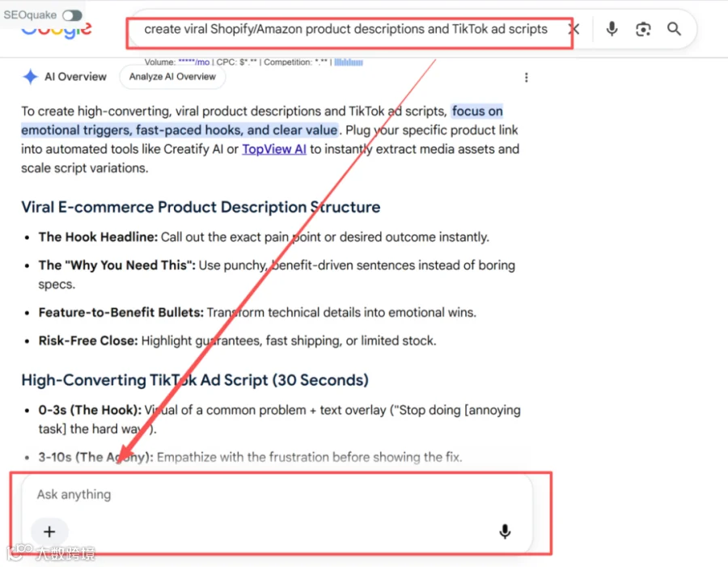Viewport: 728px width, 567px height.
Task: Click 'Risk-Free Close:' bullet text
Action: click(87, 341)
